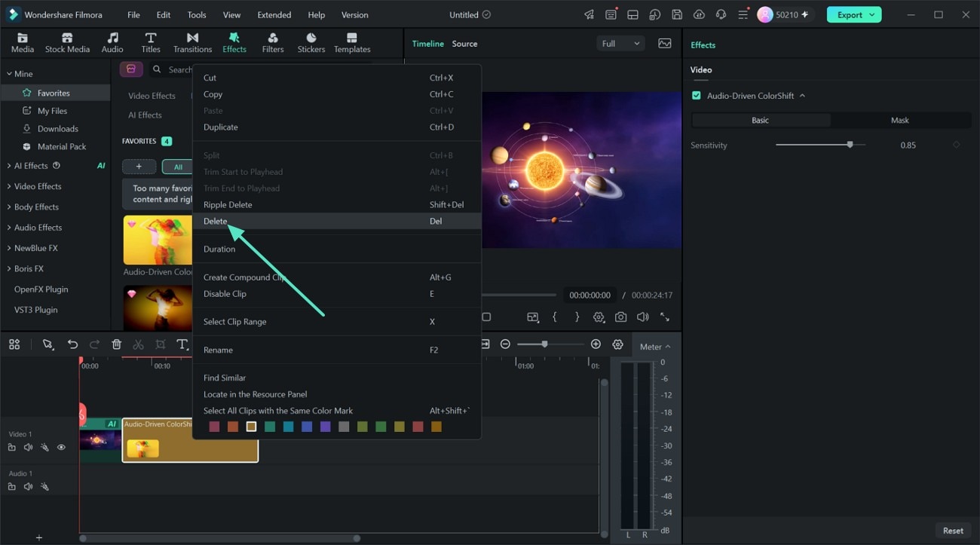Open the Full preview quality dropdown
Image resolution: width=980 pixels, height=545 pixels.
tap(620, 44)
